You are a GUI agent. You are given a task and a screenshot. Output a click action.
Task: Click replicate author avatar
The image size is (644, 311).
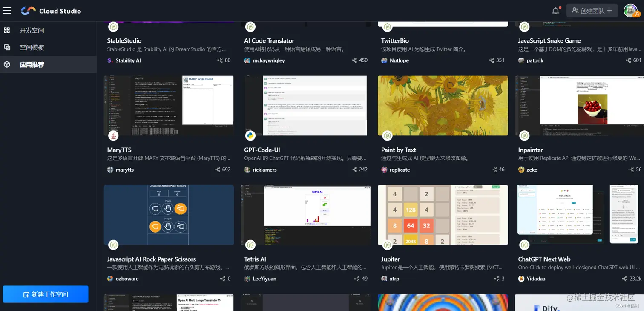click(x=384, y=170)
